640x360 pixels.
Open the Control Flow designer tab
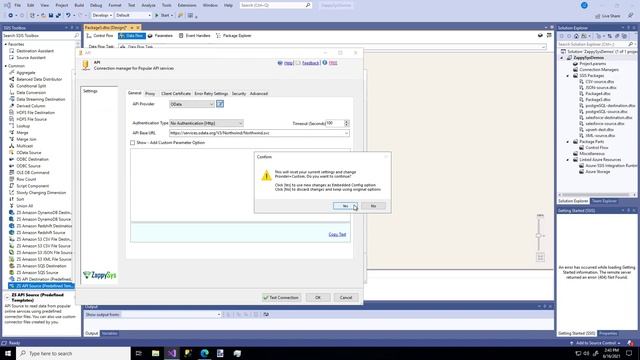(x=100, y=36)
